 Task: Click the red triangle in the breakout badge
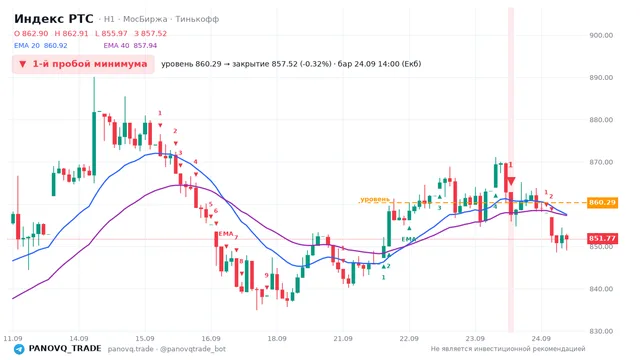[23, 64]
